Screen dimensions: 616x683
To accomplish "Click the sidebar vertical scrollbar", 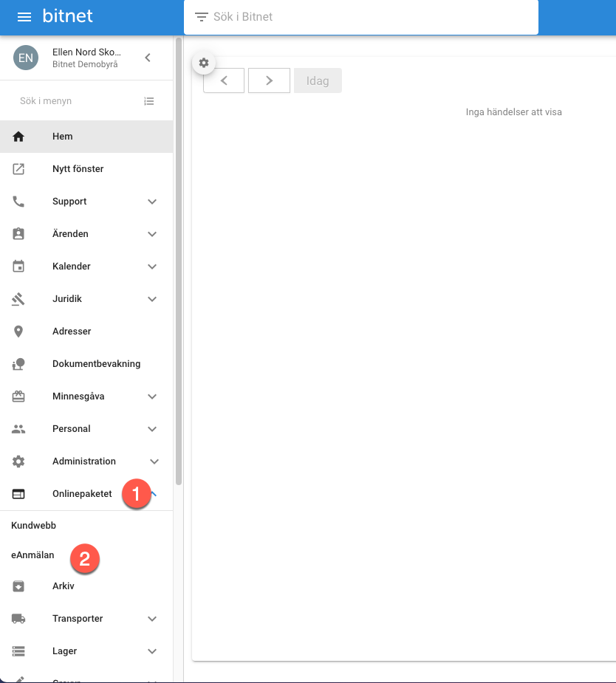I will (179, 261).
